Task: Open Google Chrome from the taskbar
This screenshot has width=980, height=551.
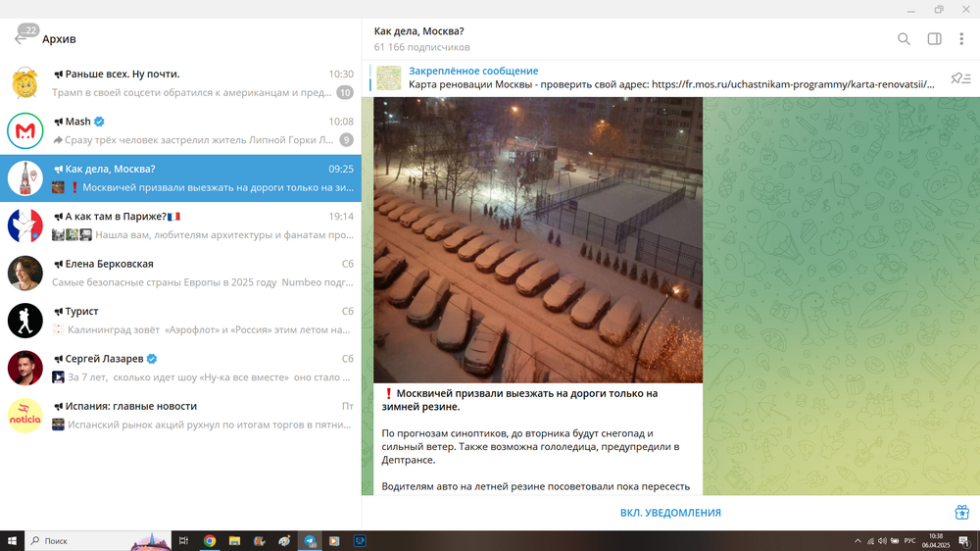Action: click(210, 540)
